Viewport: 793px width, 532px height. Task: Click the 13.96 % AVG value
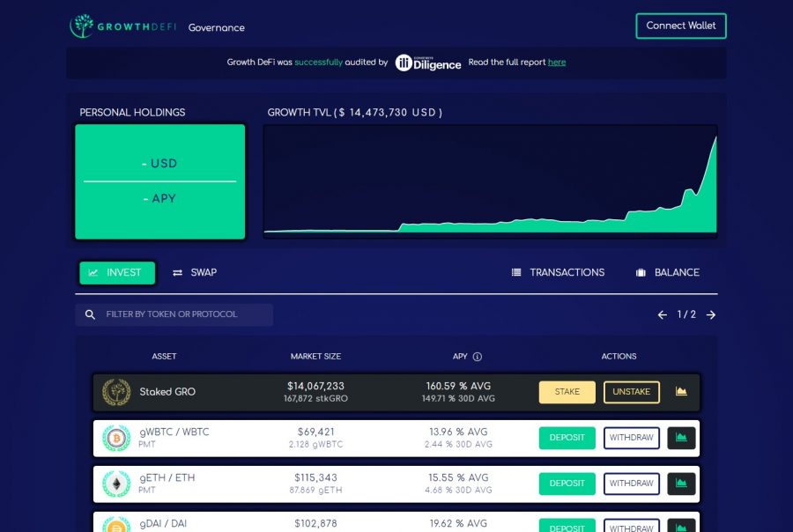click(458, 432)
